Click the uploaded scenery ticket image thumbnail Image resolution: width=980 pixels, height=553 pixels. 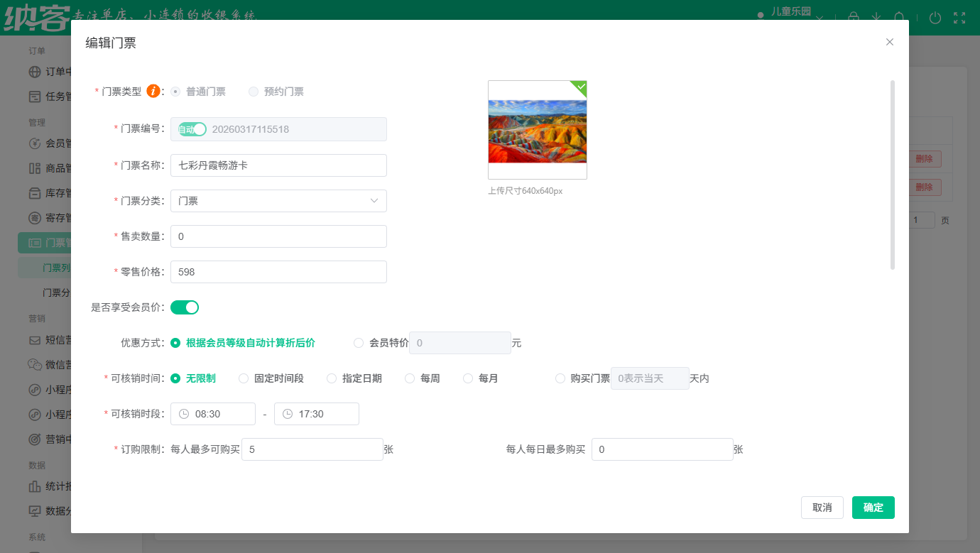[537, 130]
